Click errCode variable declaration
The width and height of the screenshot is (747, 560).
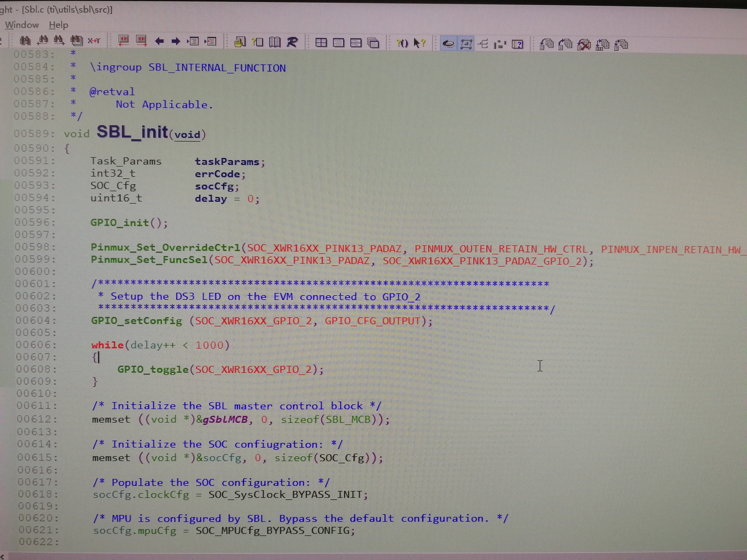(x=217, y=174)
